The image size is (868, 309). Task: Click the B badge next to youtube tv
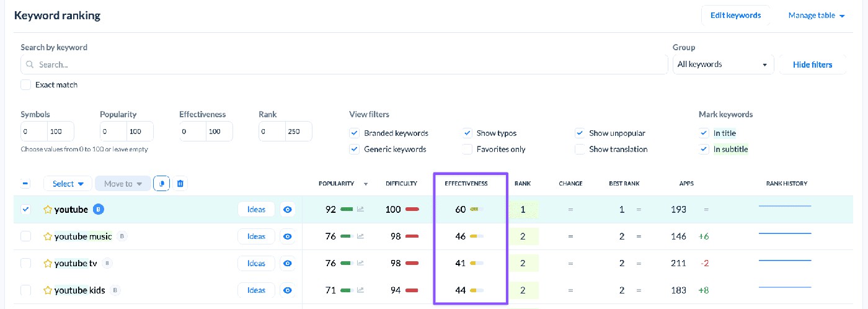[107, 263]
